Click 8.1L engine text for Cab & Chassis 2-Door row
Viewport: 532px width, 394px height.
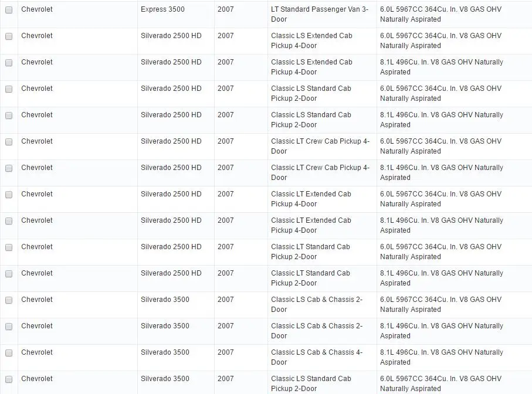coord(442,331)
